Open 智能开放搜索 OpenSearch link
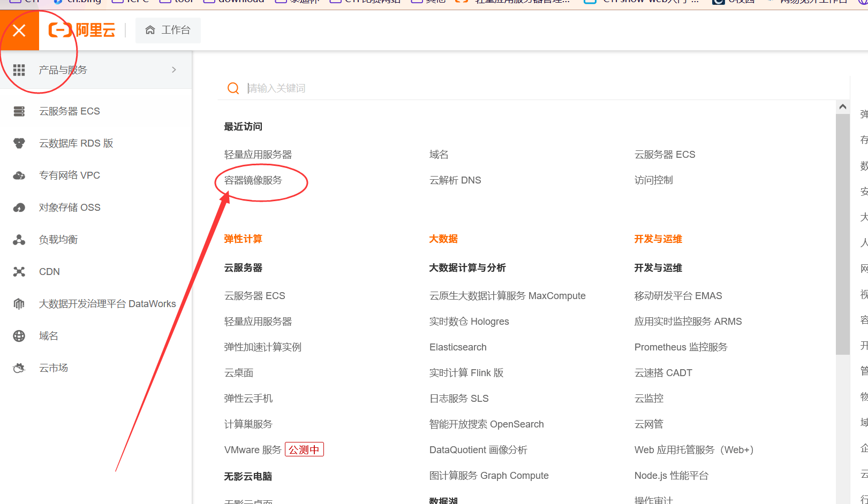Image resolution: width=868 pixels, height=504 pixels. (487, 424)
